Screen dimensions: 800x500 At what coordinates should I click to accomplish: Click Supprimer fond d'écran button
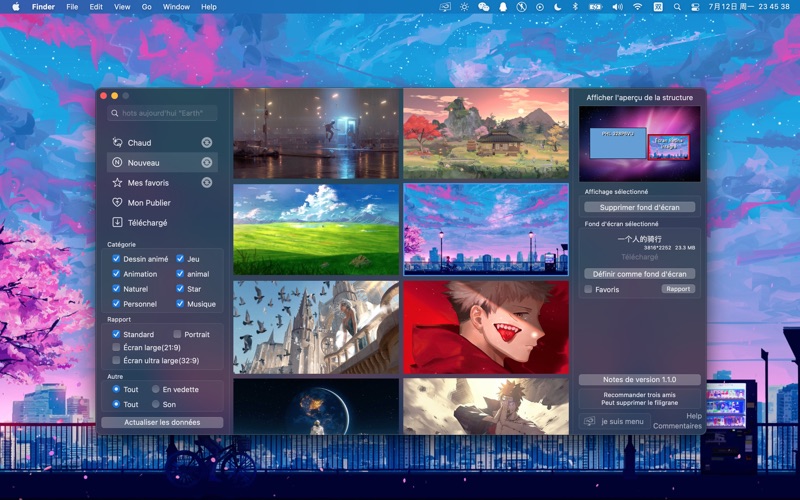coord(639,207)
